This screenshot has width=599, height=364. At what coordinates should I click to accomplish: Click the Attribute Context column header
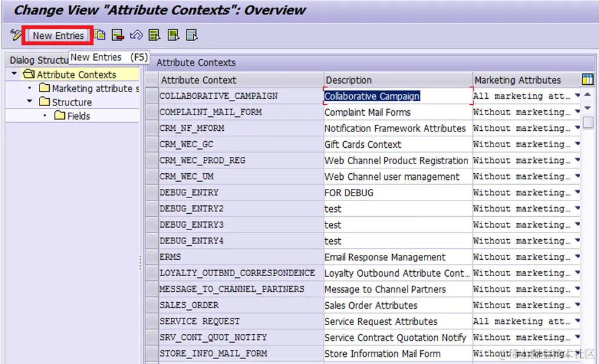pyautogui.click(x=241, y=80)
